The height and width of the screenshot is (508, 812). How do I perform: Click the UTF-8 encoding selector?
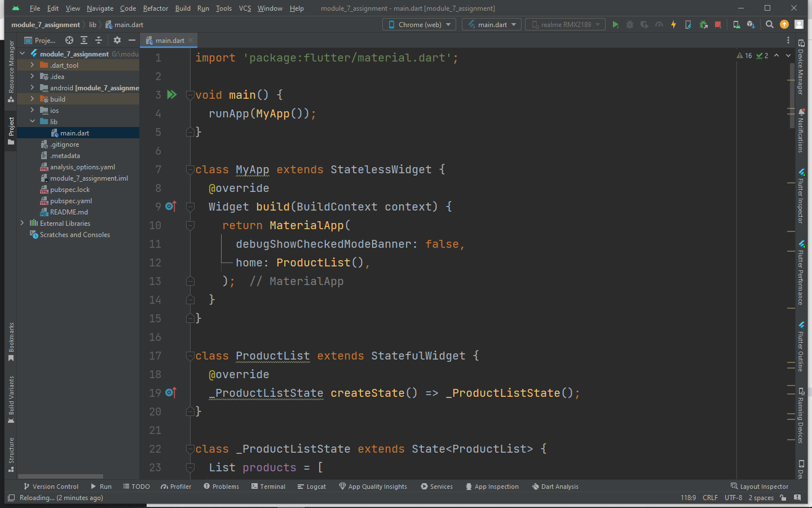733,498
